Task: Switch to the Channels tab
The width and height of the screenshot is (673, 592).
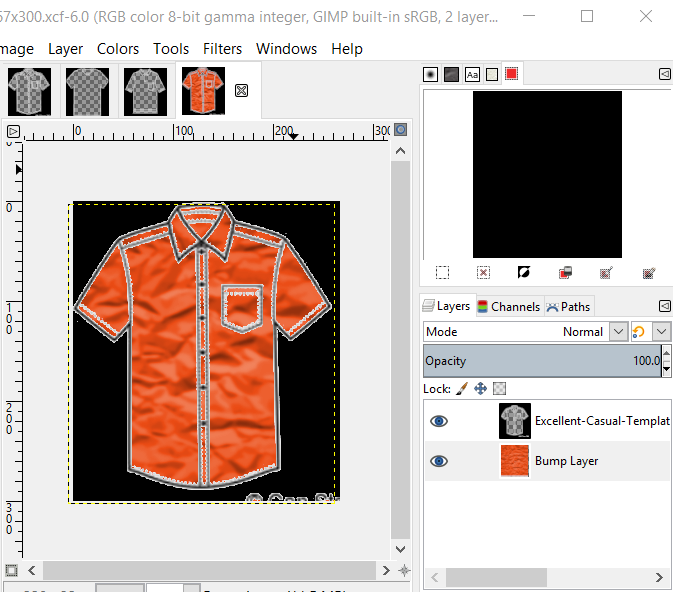Action: [x=508, y=307]
